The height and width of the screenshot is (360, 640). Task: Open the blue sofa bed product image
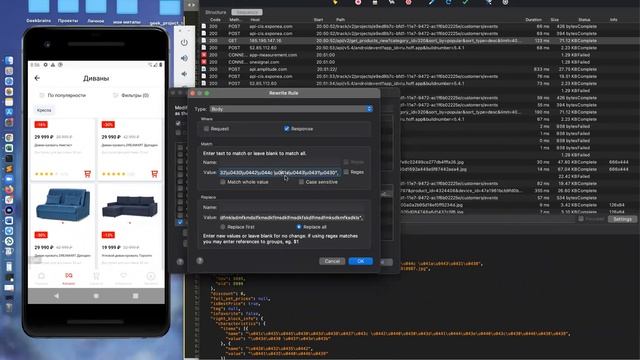[x=62, y=205]
